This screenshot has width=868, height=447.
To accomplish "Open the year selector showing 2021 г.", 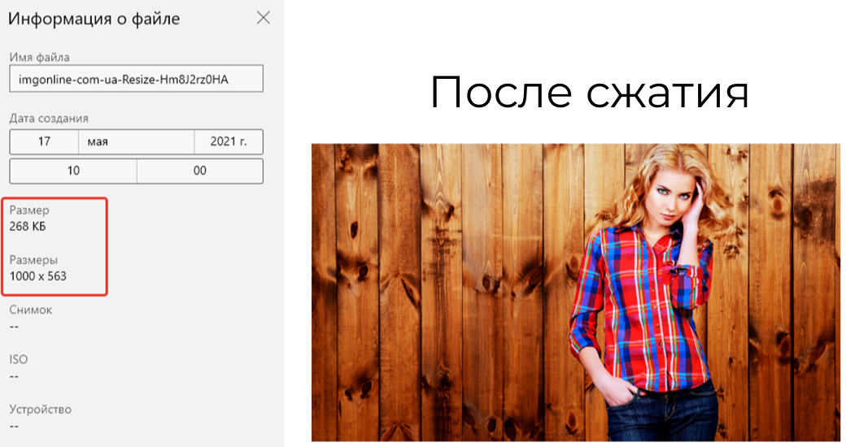I will point(229,141).
